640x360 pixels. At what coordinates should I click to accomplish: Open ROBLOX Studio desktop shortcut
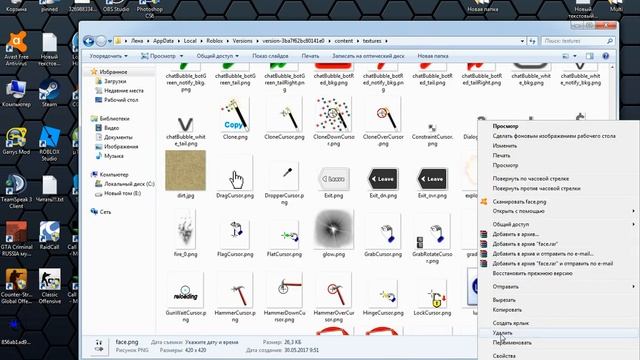(49, 143)
